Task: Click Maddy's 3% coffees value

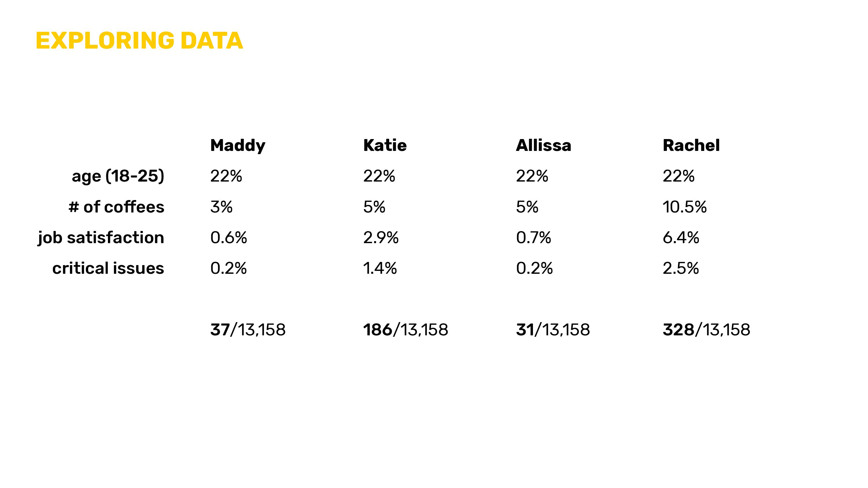Action: pos(221,207)
